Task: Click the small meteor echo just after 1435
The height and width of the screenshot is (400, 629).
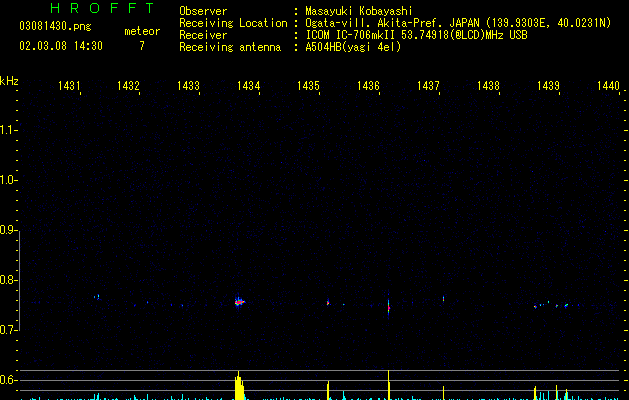Action: click(328, 303)
